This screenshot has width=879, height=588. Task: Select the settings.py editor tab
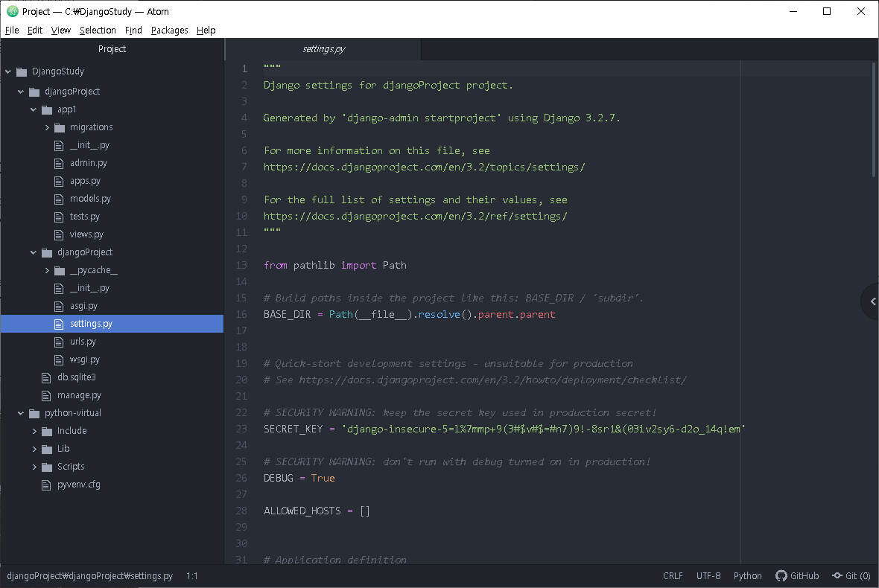[x=323, y=49]
